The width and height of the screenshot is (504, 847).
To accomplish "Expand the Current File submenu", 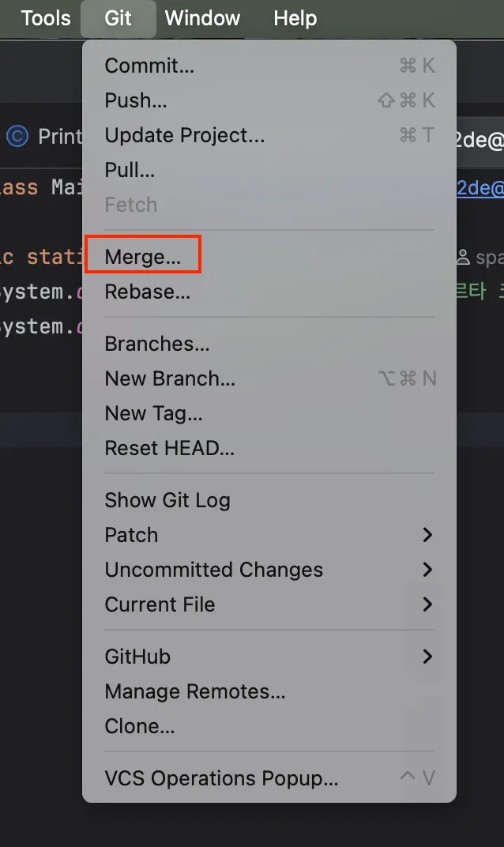I will (427, 604).
